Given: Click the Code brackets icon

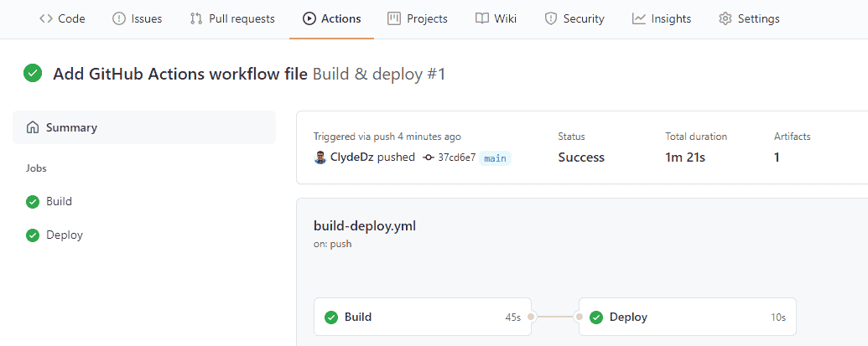Looking at the screenshot, I should tap(46, 18).
